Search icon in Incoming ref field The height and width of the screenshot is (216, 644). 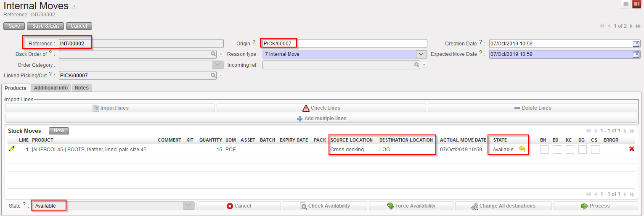(x=417, y=65)
